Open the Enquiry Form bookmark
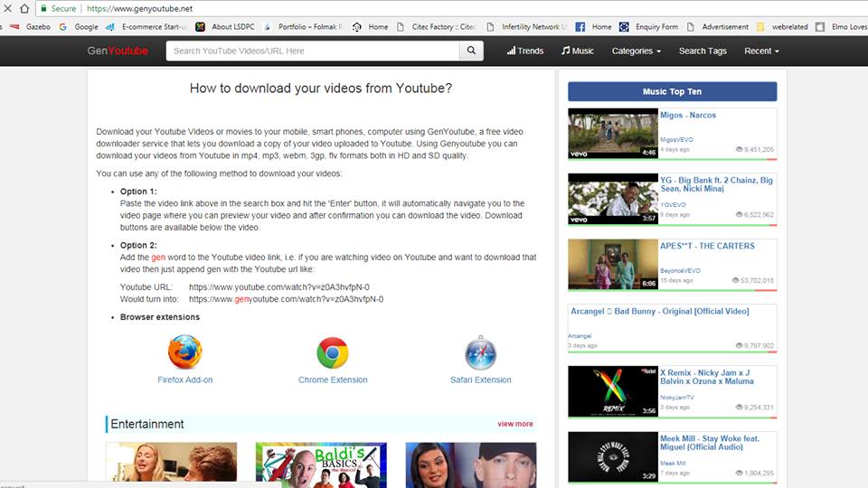The height and width of the screenshot is (488, 868). pyautogui.click(x=656, y=27)
